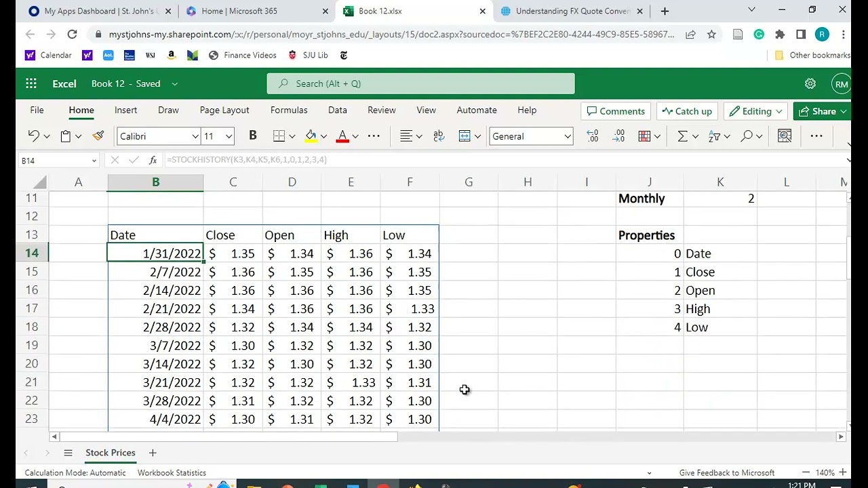Open the font size dropdown
Screen dimensions: 868x488
229,136
